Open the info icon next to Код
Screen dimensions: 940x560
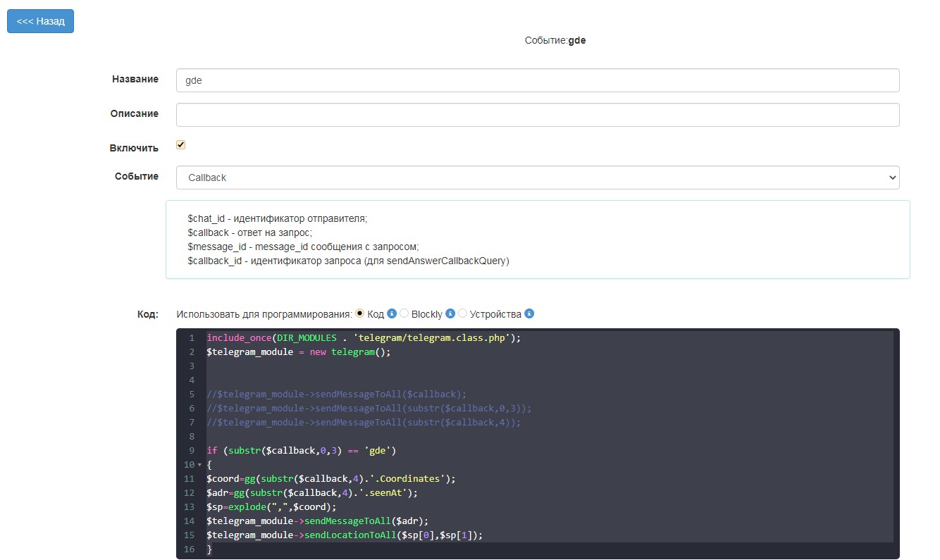point(392,313)
